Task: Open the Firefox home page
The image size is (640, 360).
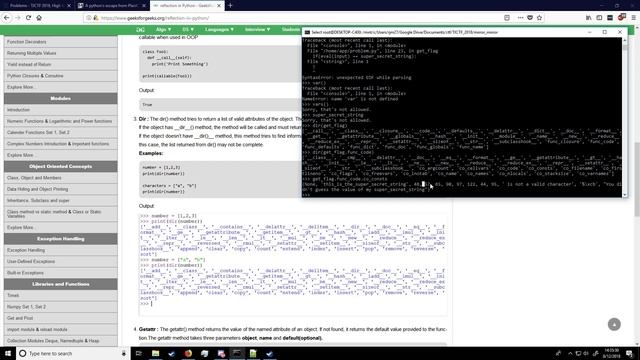Action: pos(39,18)
